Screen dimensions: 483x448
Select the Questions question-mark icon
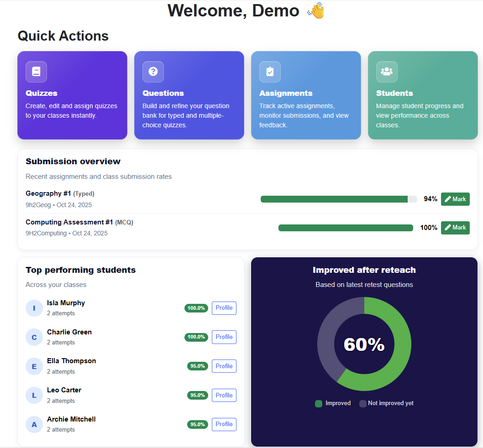(152, 72)
